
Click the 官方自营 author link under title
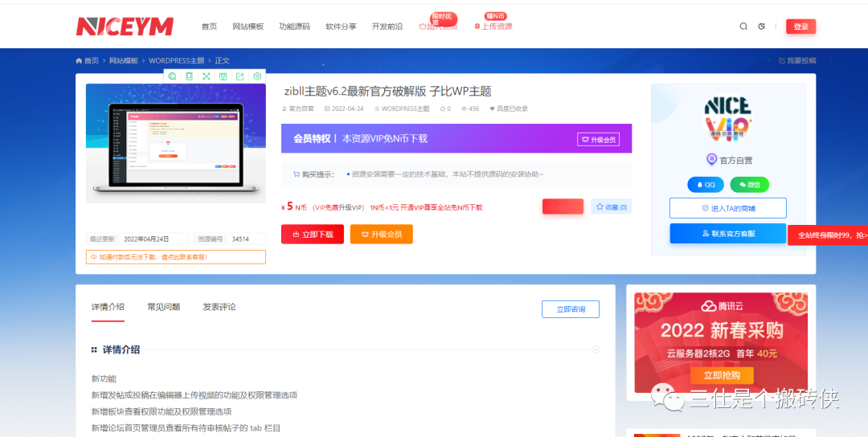coord(298,108)
